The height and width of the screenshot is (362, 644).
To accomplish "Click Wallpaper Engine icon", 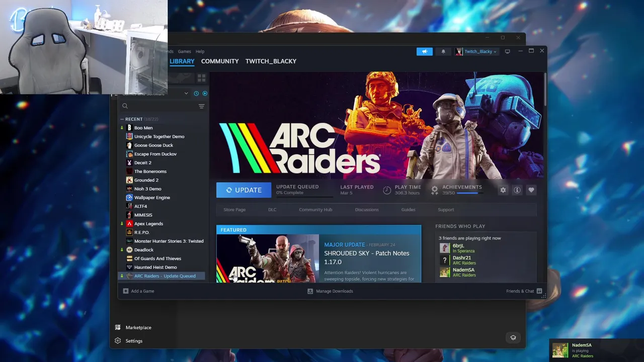I will [x=129, y=198].
